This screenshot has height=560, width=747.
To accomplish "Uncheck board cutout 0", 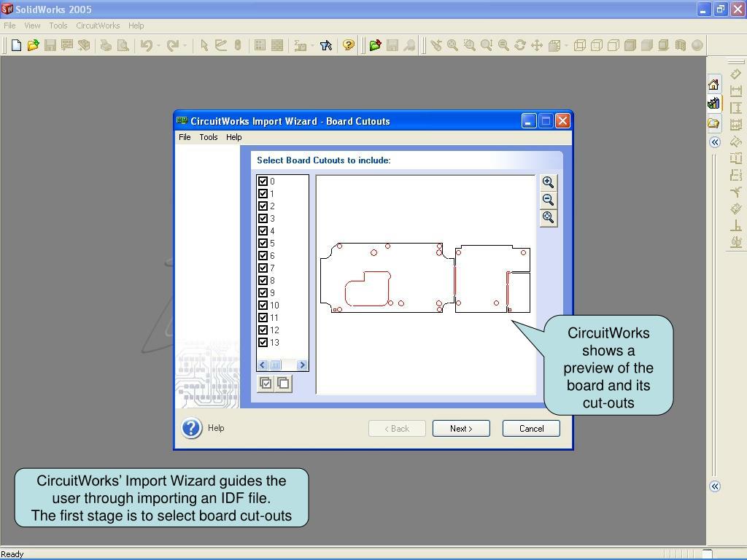I will click(263, 181).
